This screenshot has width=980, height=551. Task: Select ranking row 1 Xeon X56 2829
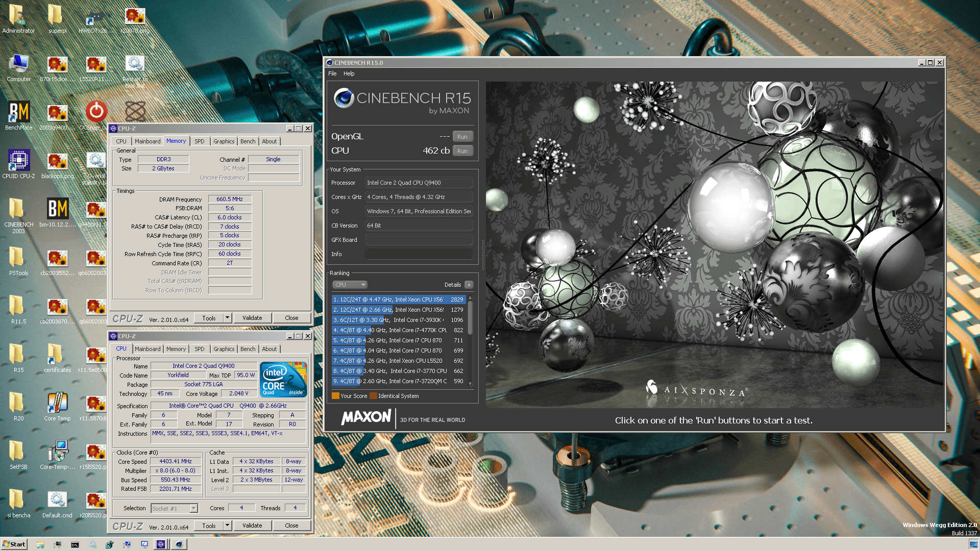coord(398,299)
